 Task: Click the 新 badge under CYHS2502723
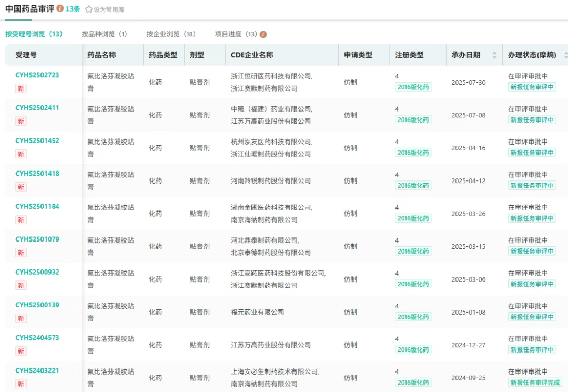(x=21, y=88)
